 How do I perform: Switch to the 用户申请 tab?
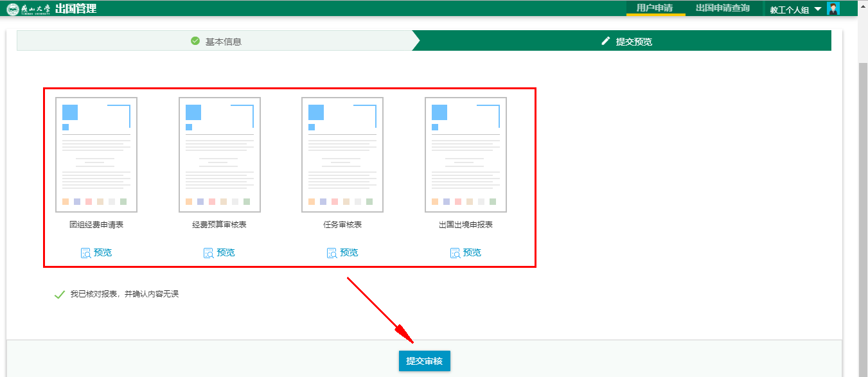[654, 8]
